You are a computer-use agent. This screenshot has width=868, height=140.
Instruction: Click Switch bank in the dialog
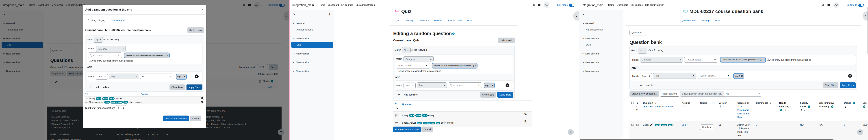point(195,30)
